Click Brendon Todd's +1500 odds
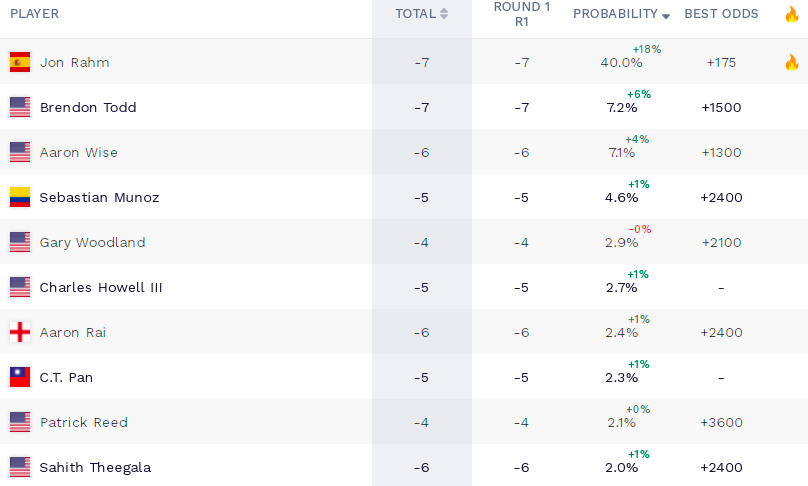The image size is (808, 486). coord(721,107)
